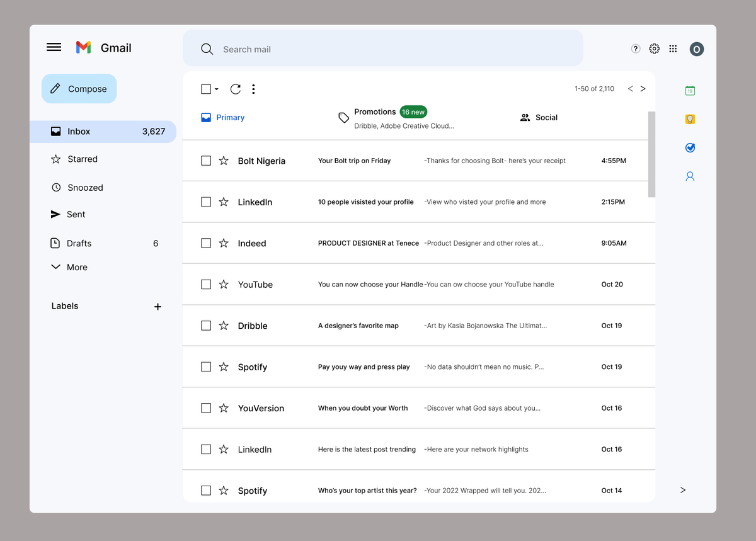
Task: Open the main hamburger menu
Action: pyautogui.click(x=54, y=47)
